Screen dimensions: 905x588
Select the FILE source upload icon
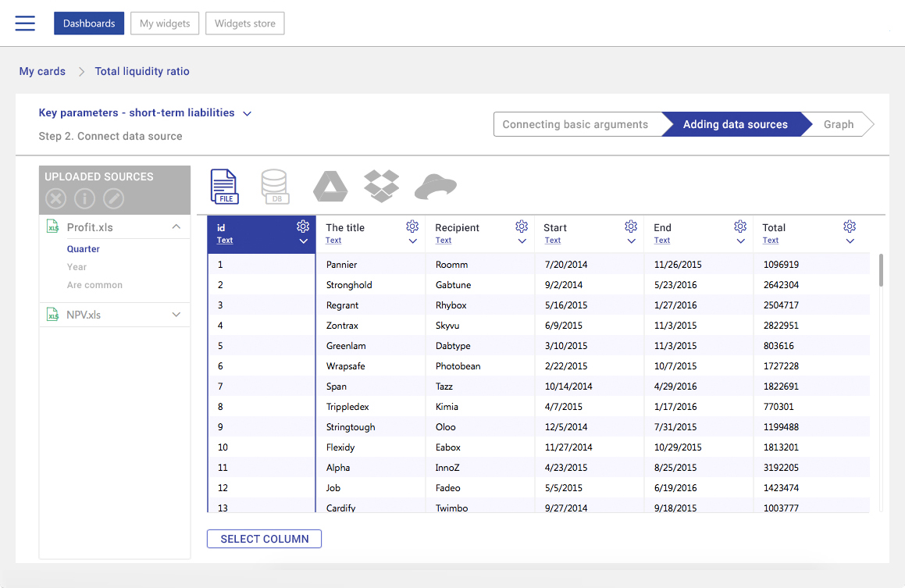pyautogui.click(x=225, y=187)
